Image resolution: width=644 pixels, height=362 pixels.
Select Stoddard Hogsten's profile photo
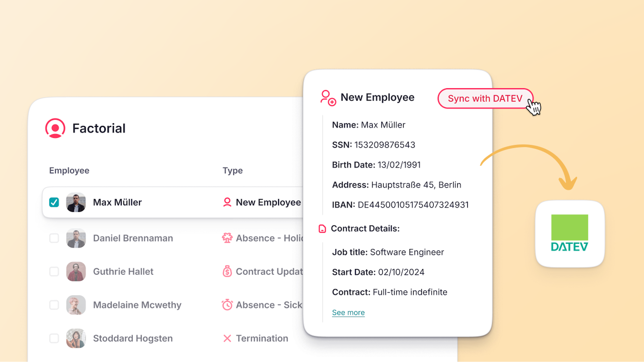tap(76, 338)
